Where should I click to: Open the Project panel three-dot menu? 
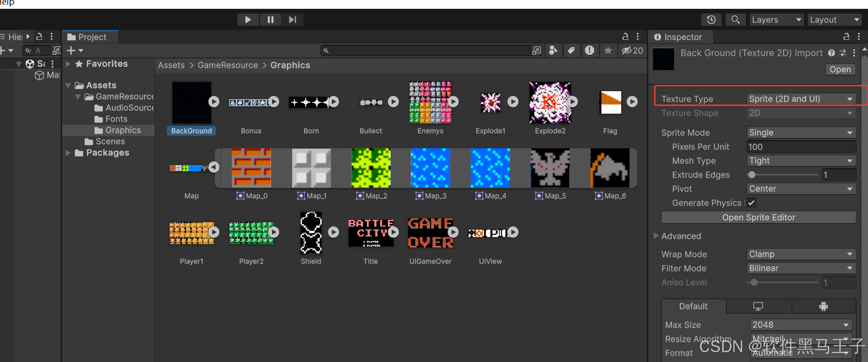click(x=638, y=36)
